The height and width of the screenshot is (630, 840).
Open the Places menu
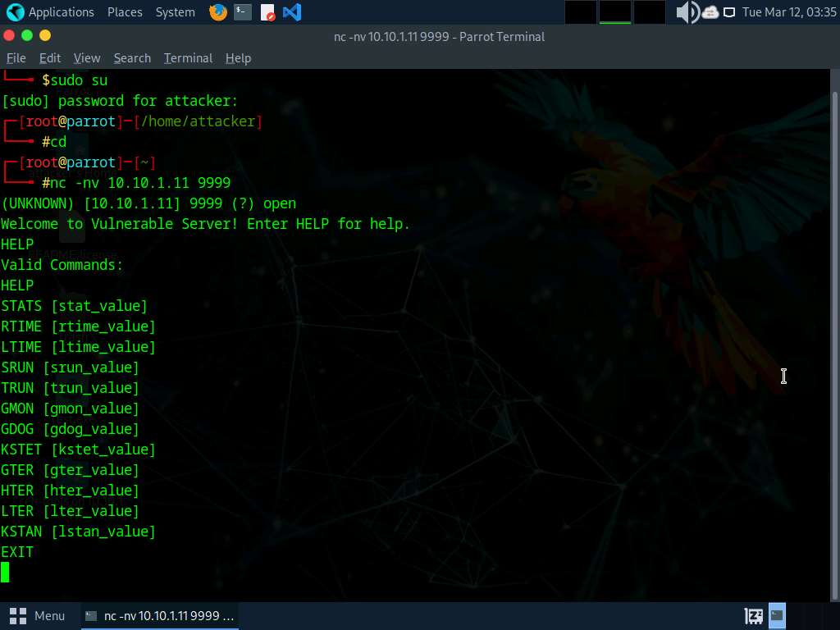(125, 11)
